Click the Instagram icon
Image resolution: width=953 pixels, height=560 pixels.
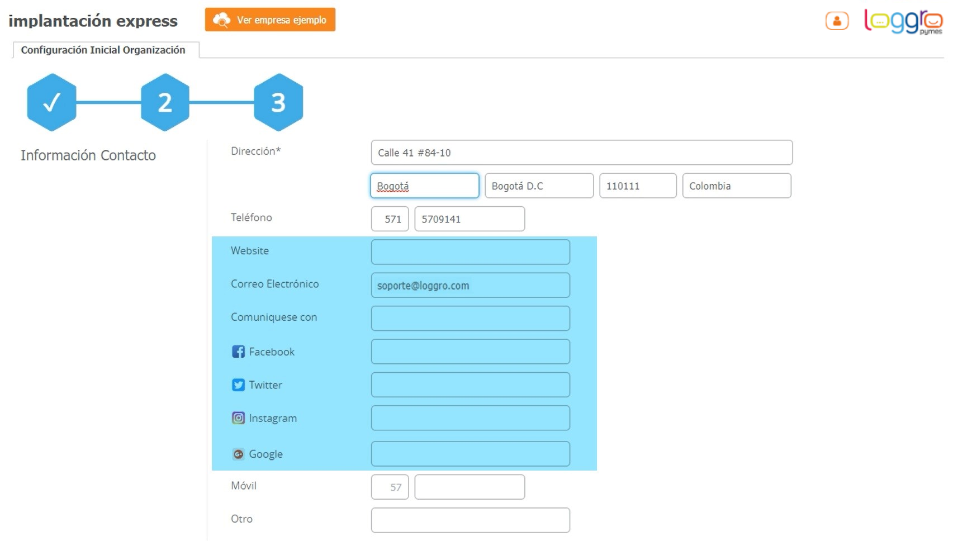click(x=238, y=418)
